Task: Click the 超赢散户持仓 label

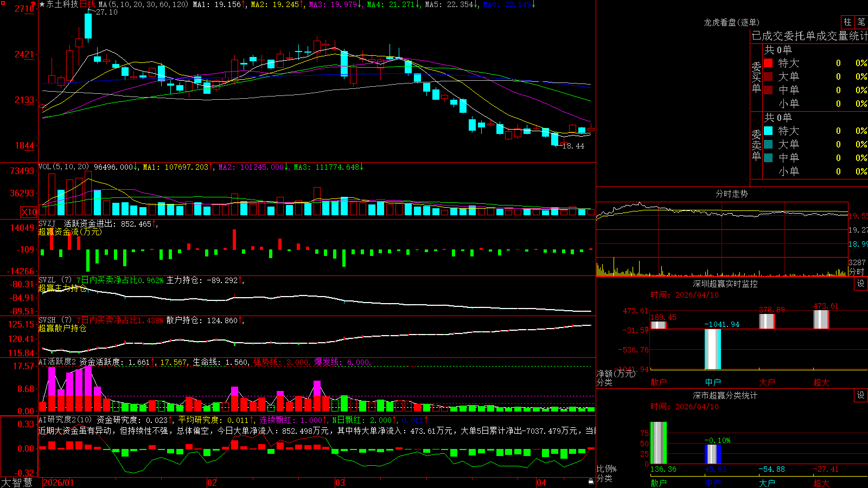Action: click(x=62, y=329)
